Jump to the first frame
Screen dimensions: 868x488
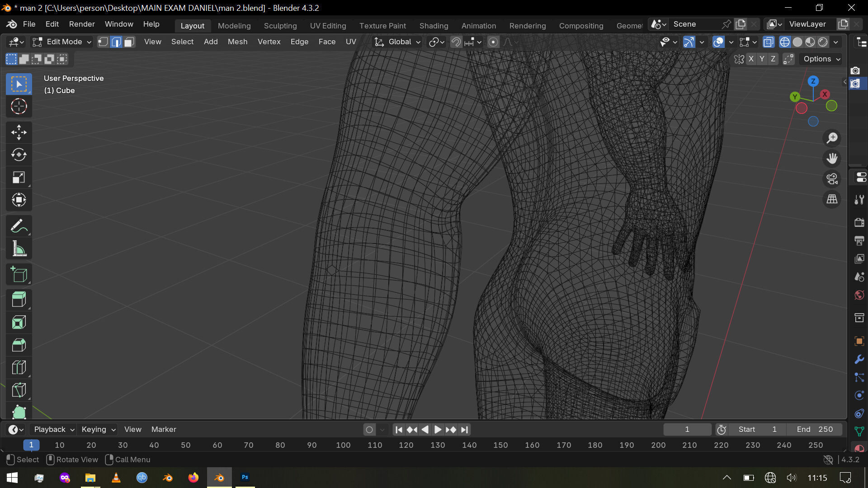pyautogui.click(x=399, y=430)
